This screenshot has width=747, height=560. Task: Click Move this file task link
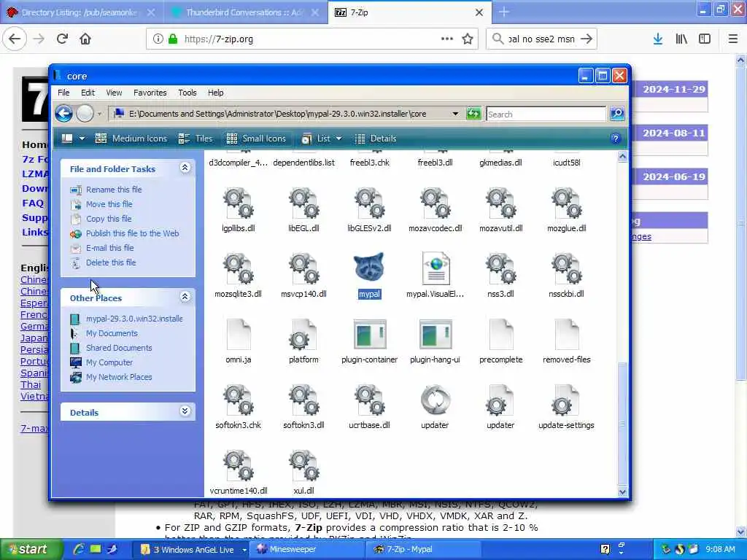coord(109,204)
